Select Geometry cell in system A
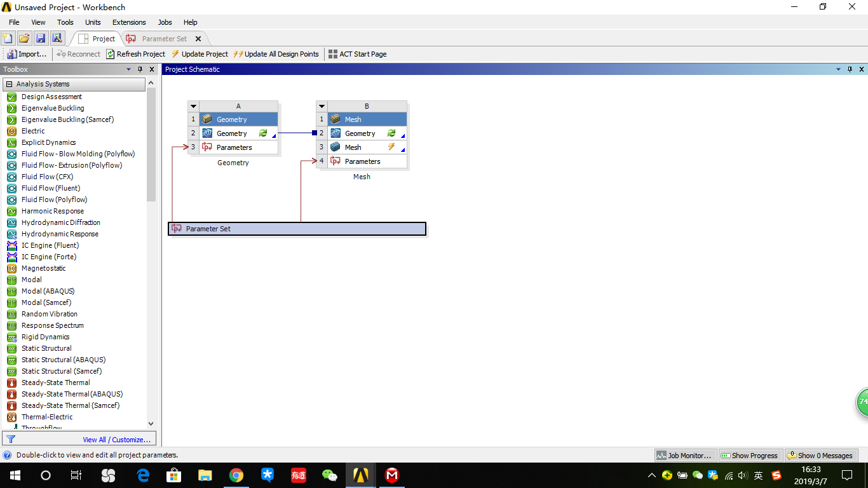The width and height of the screenshot is (868, 488). pyautogui.click(x=239, y=133)
